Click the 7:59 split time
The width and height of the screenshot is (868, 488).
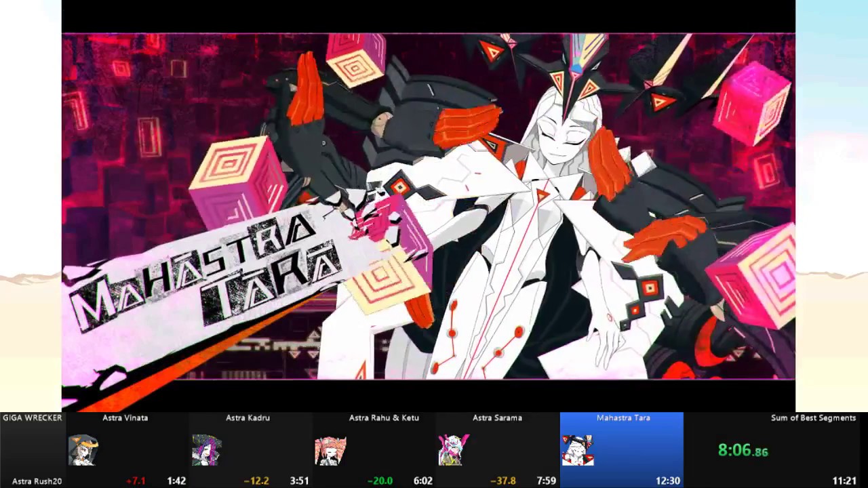coord(547,481)
